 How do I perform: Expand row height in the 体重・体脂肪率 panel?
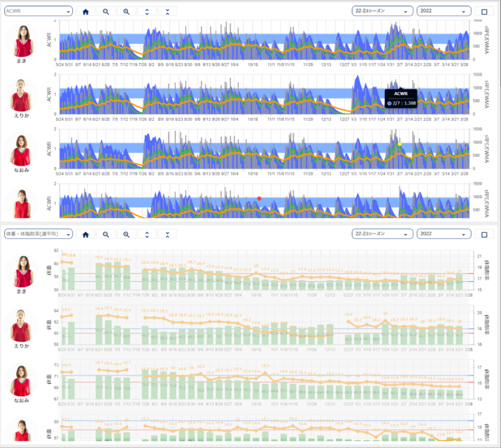tap(147, 234)
